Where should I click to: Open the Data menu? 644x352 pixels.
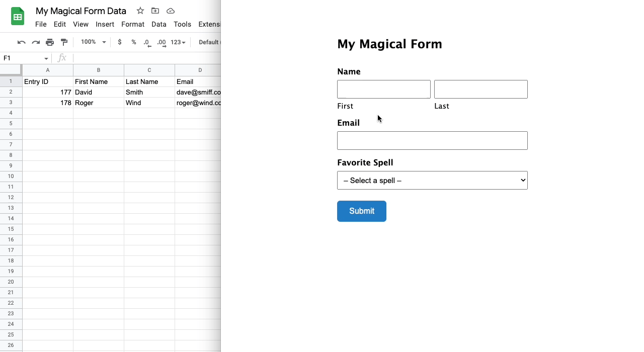coord(159,24)
